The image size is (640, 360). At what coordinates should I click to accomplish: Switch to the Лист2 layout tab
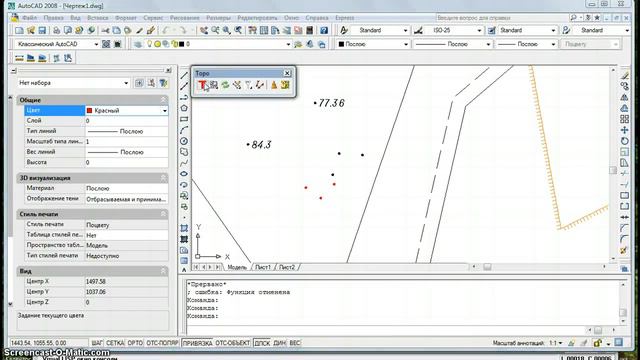point(287,267)
